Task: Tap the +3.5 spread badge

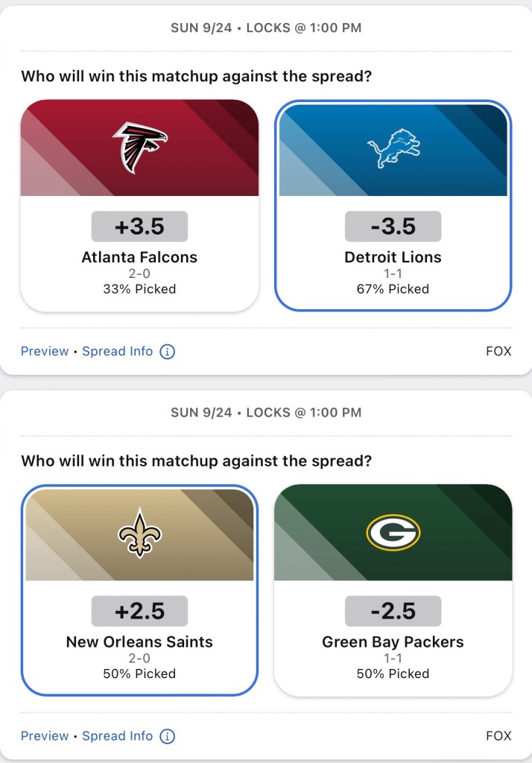Action: pyautogui.click(x=139, y=227)
